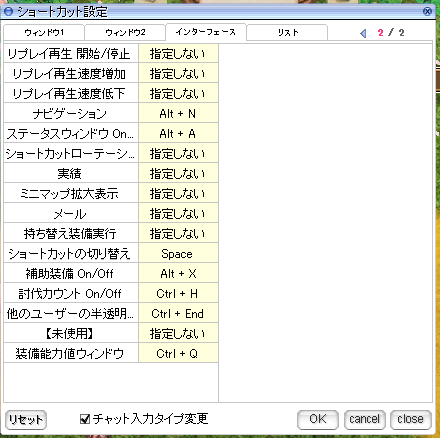Edit key field for リプレイ再生 開始/停止
Viewport: 440px width, 438px height.
click(x=178, y=54)
